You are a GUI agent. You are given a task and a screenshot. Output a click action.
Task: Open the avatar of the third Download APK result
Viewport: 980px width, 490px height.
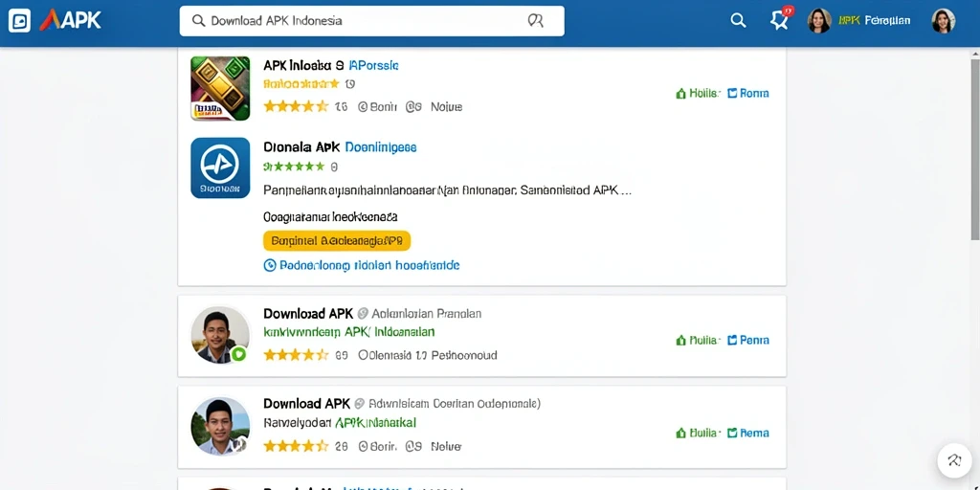[220, 335]
